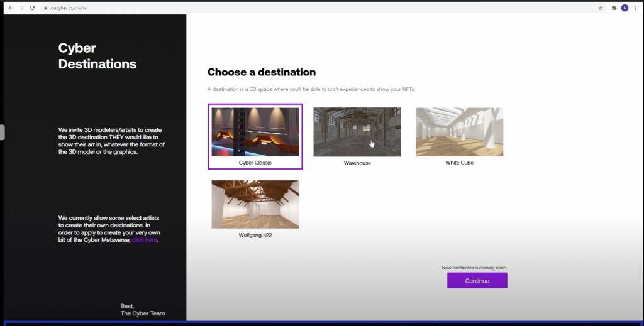Pick the White Cube destination thumbnail
Viewport: 644px width, 326px height.
pos(459,132)
